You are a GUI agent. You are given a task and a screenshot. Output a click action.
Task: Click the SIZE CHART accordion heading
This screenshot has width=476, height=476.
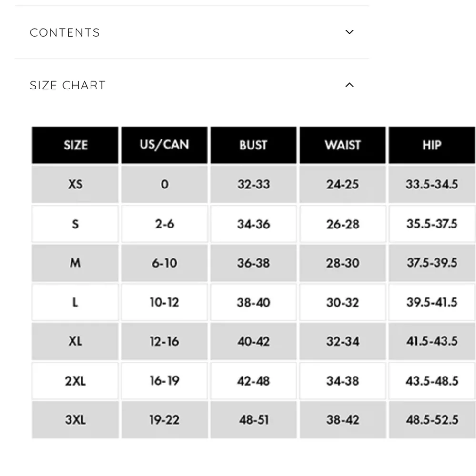(68, 85)
